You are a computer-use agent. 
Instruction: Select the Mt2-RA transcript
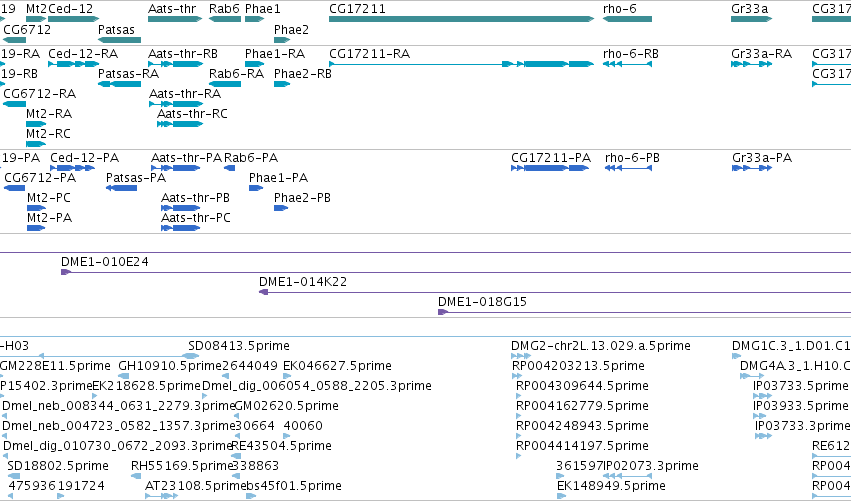point(36,124)
